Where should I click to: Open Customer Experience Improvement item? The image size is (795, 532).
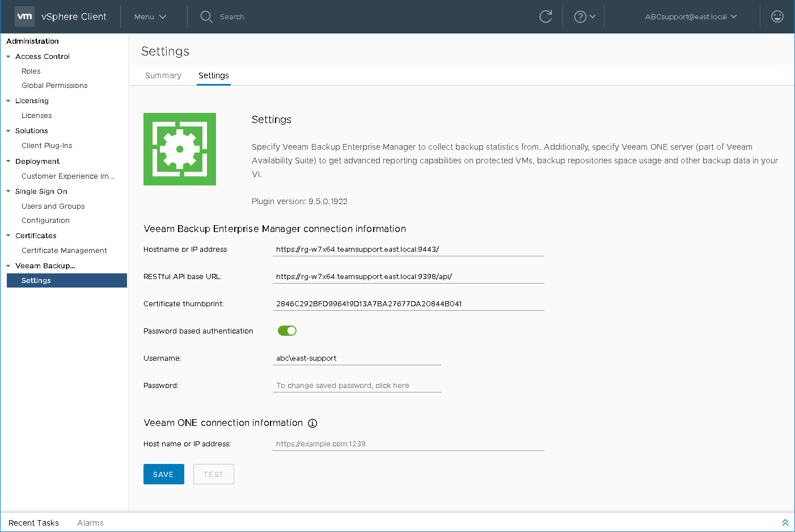[67, 176]
